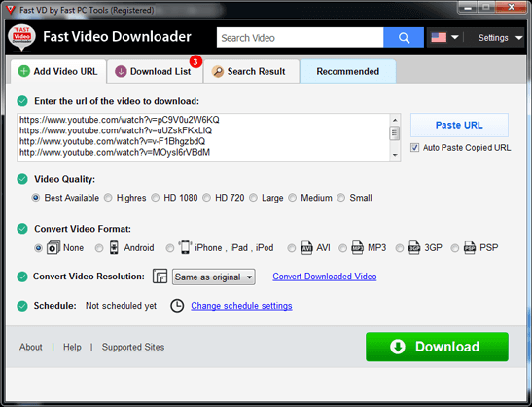Screen dimensions: 532x407
Task: Click the Search Video input field
Action: (300, 37)
